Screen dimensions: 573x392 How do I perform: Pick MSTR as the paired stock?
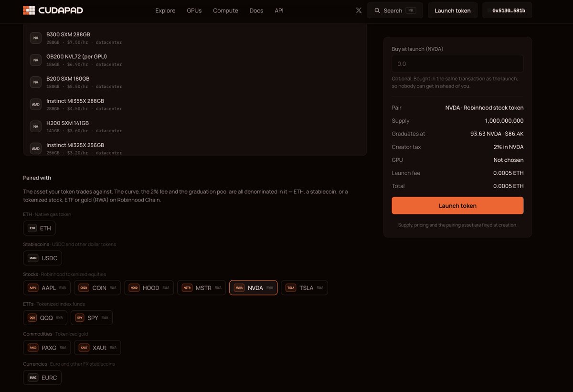(202, 288)
